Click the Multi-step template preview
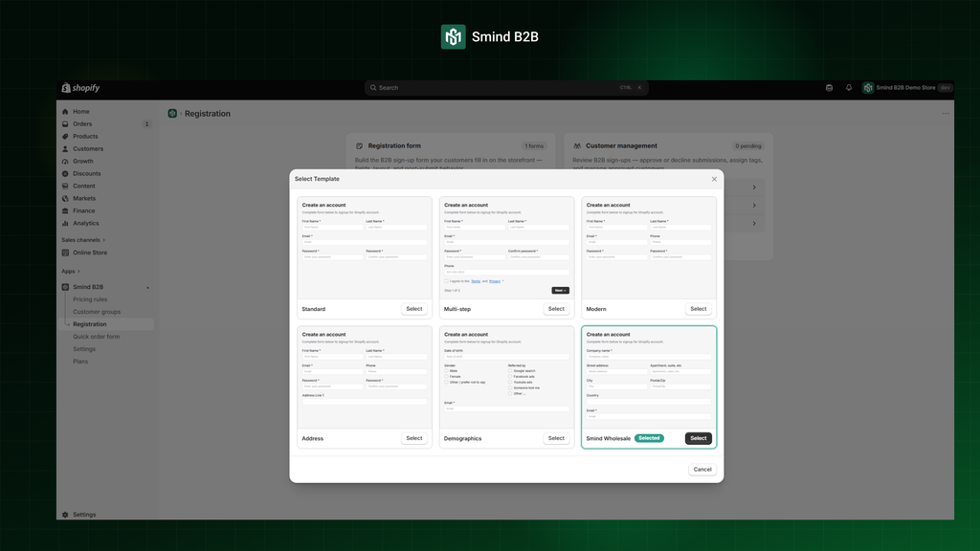This screenshot has height=551, width=980. 507,249
